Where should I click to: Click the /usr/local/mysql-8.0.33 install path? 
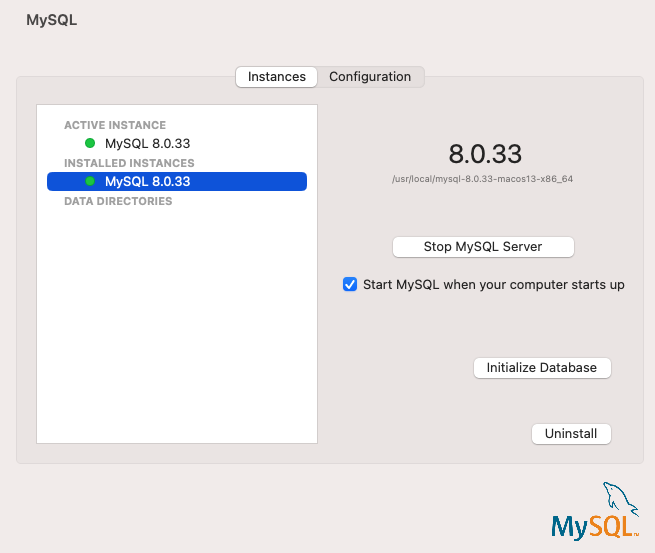482,179
